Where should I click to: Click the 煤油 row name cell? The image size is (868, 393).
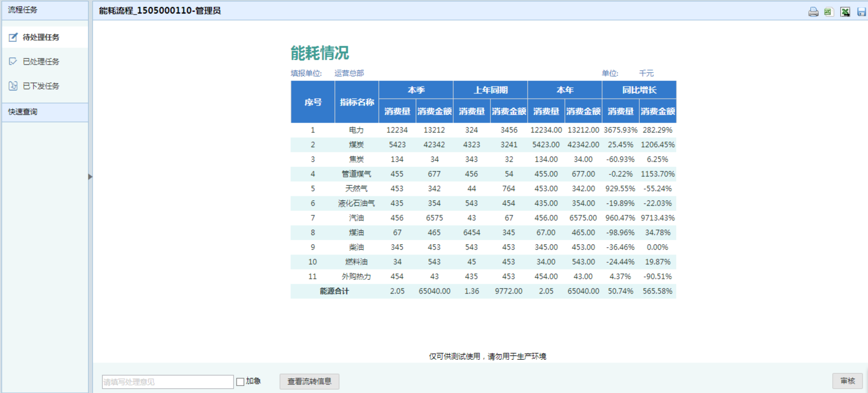[x=356, y=233]
